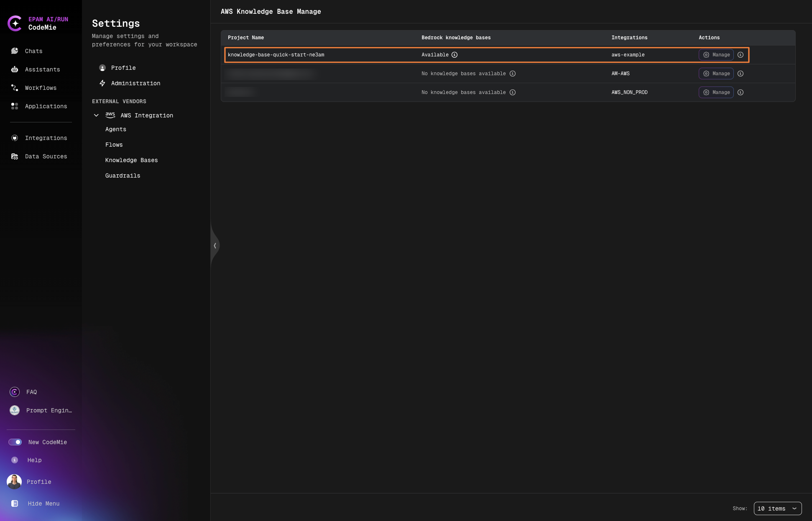Collapse the settings panel with the chevron
The width and height of the screenshot is (812, 521).
click(215, 246)
